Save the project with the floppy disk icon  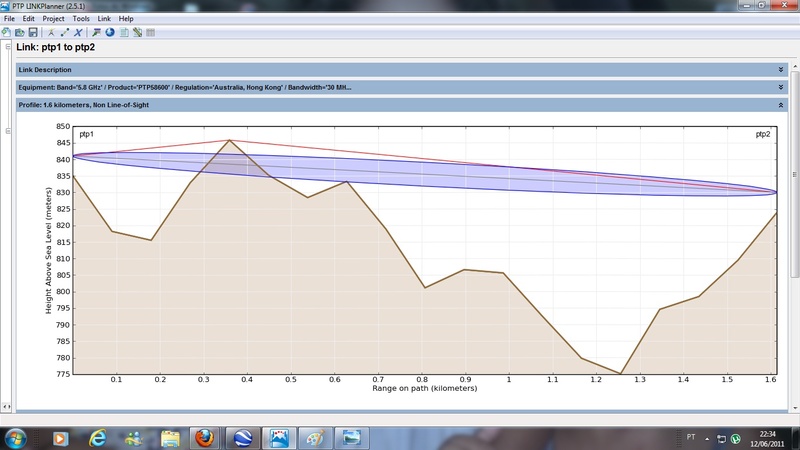coord(33,32)
